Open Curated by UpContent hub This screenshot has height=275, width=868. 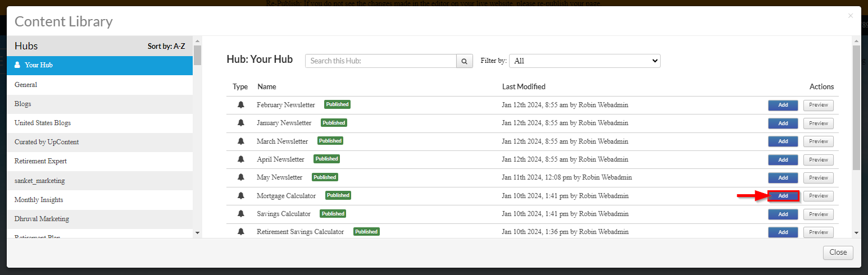(99, 142)
